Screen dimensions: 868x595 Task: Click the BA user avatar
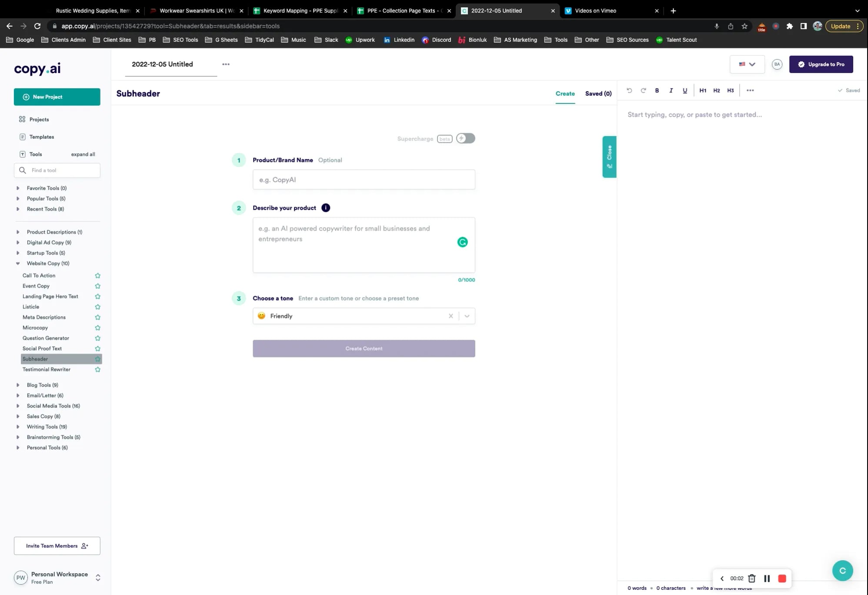point(777,64)
